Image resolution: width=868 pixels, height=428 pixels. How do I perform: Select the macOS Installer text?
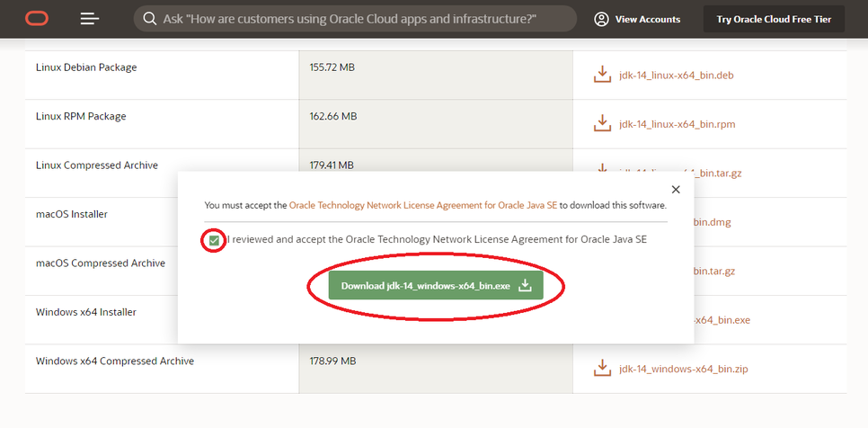72,214
